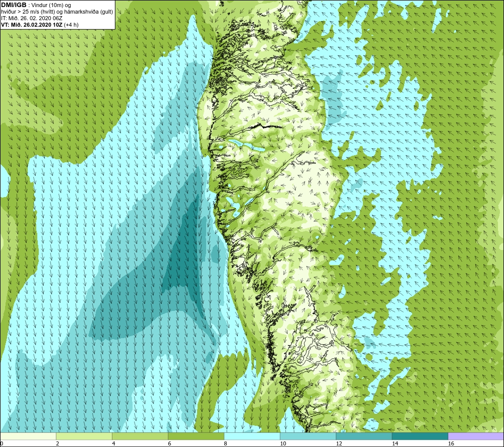Click the 'VT: Mið. 26.02.2020 10Z (+4 h)' line
Image resolution: width=504 pixels, height=447 pixels.
point(39,25)
